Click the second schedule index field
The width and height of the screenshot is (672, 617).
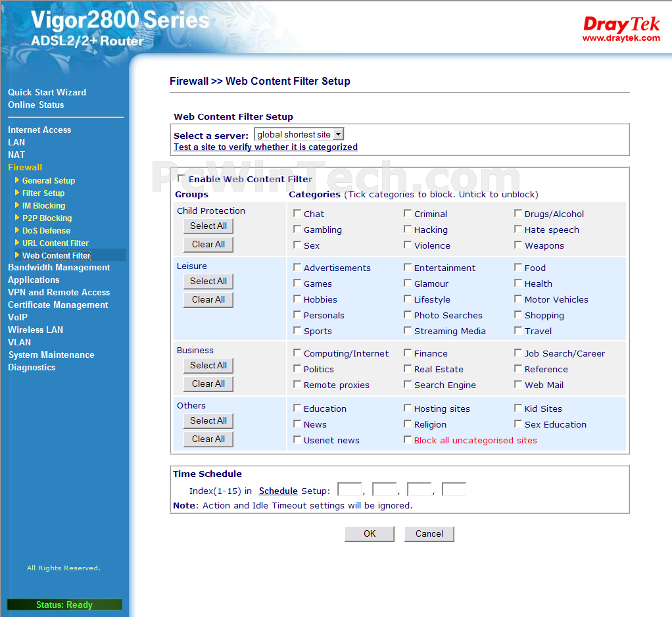[385, 489]
